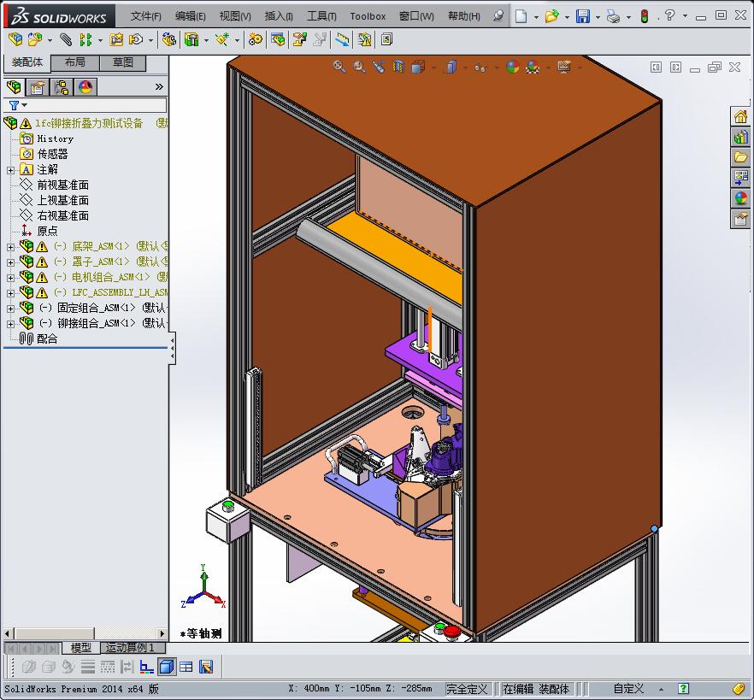Click the Save floppy disk icon
This screenshot has height=700, width=754.
583,16
